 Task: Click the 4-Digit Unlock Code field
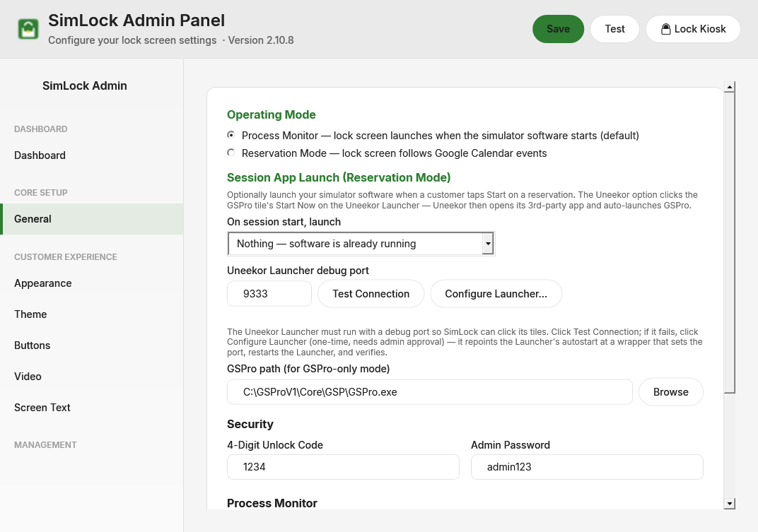click(343, 467)
